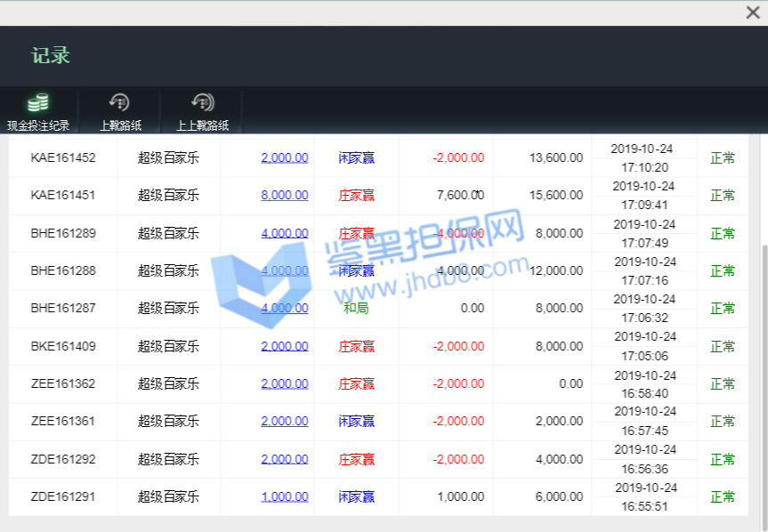Open 2,000.00 bet link for ZEE161361

[285, 421]
